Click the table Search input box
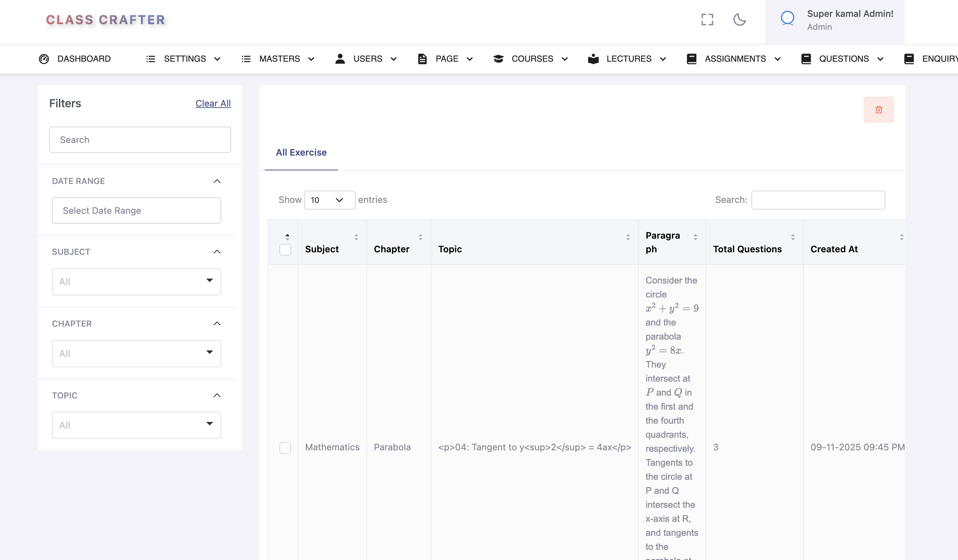The image size is (958, 560). click(x=818, y=200)
